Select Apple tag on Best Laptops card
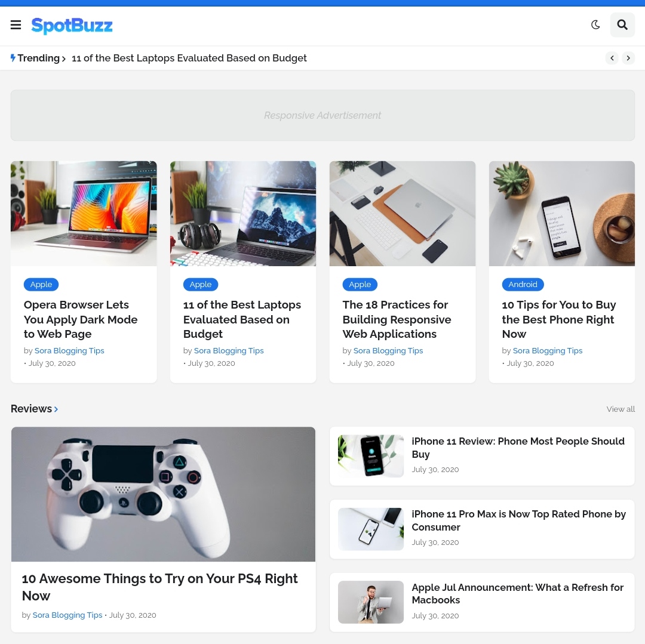This screenshot has height=644, width=645. coord(200,284)
